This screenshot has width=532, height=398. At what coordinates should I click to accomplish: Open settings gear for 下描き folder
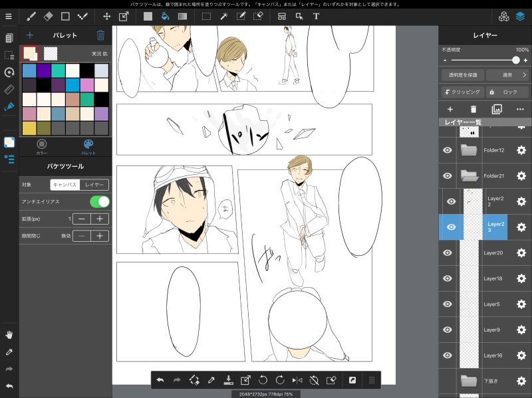pyautogui.click(x=521, y=381)
